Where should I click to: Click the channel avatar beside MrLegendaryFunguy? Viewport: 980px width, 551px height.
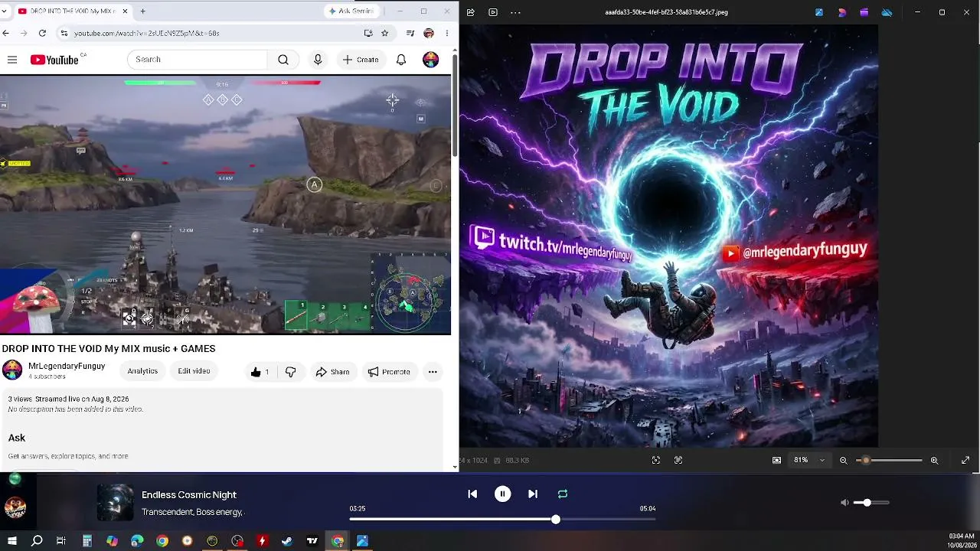[12, 370]
